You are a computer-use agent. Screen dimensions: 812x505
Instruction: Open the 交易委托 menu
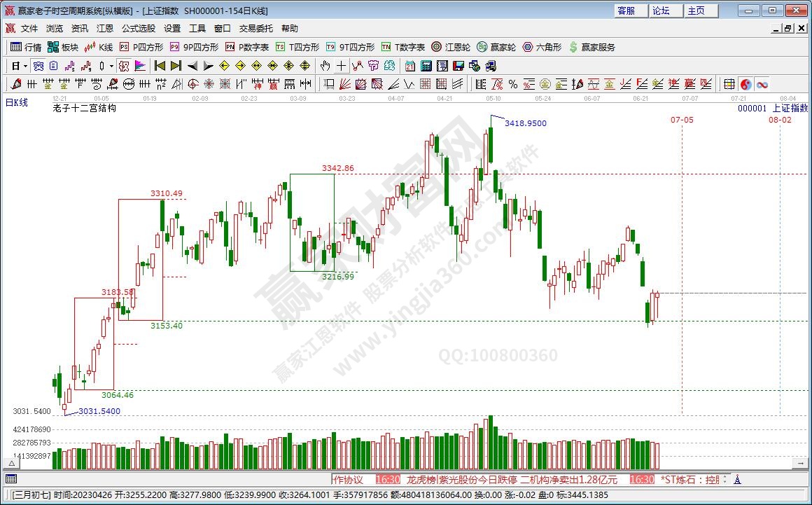click(256, 29)
